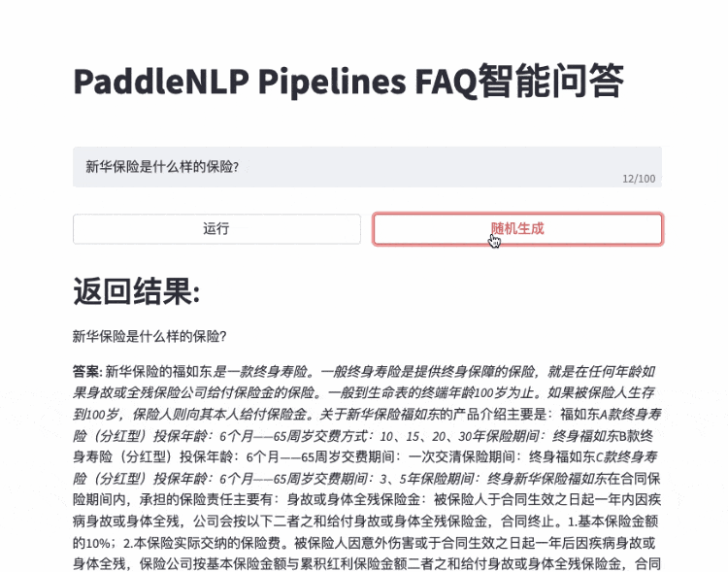Focus the question input field

pyautogui.click(x=367, y=167)
